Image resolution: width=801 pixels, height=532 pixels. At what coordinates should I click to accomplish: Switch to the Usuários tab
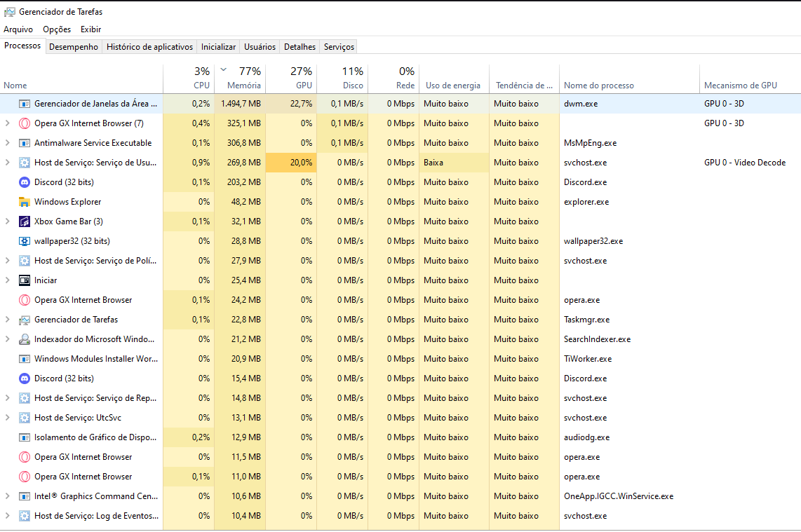point(260,47)
